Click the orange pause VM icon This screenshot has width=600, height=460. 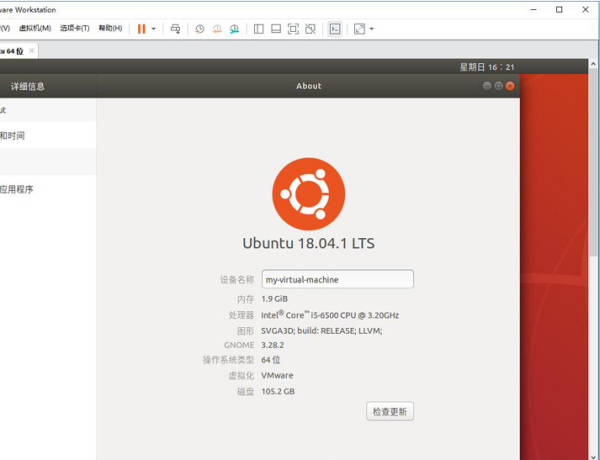click(x=142, y=29)
